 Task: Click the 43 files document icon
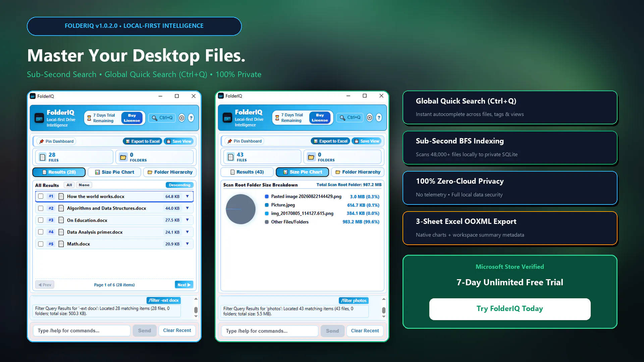(231, 157)
